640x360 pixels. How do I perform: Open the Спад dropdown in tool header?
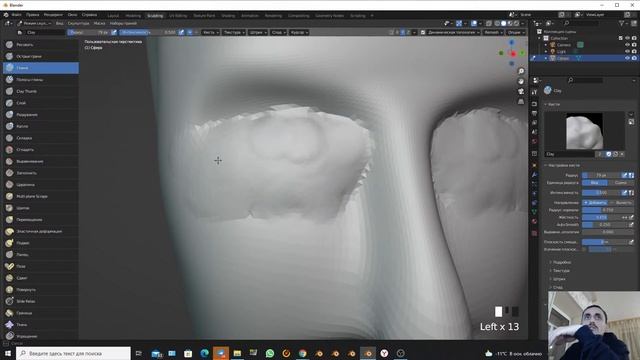coord(278,32)
